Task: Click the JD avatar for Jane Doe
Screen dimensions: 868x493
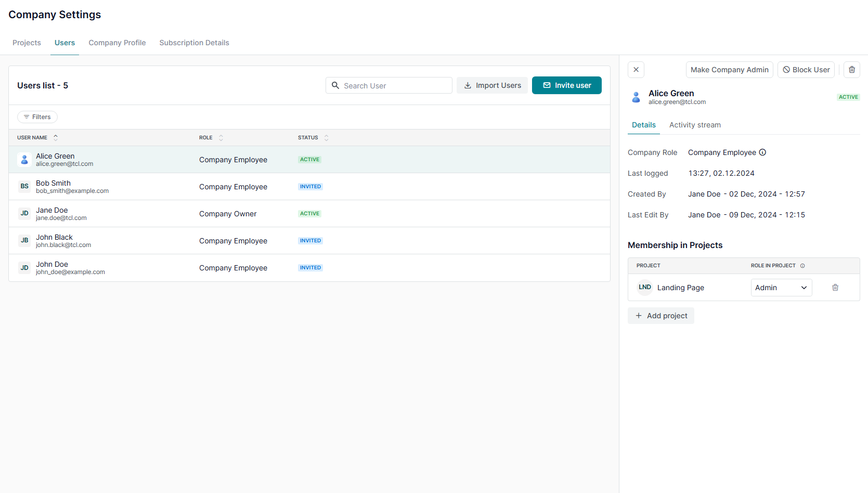Action: point(24,213)
